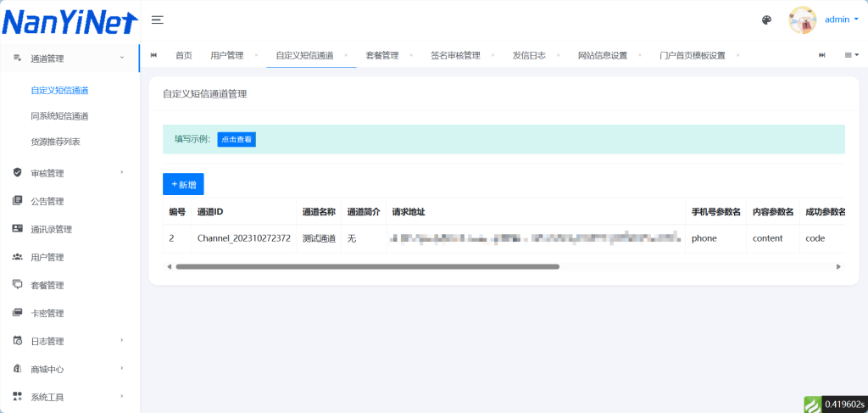Image resolution: width=868 pixels, height=413 pixels.
Task: Click the green debug trace icon
Action: click(x=812, y=405)
